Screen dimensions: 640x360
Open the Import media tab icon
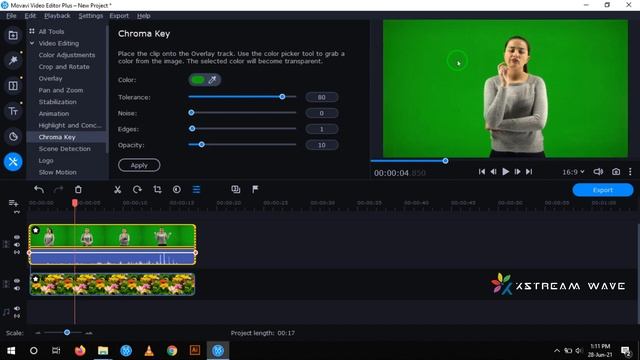13,36
